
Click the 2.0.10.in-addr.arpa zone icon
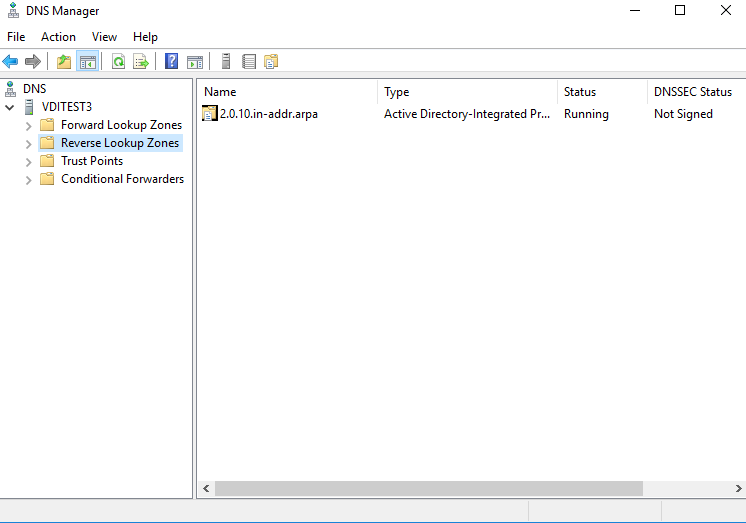pyautogui.click(x=210, y=114)
